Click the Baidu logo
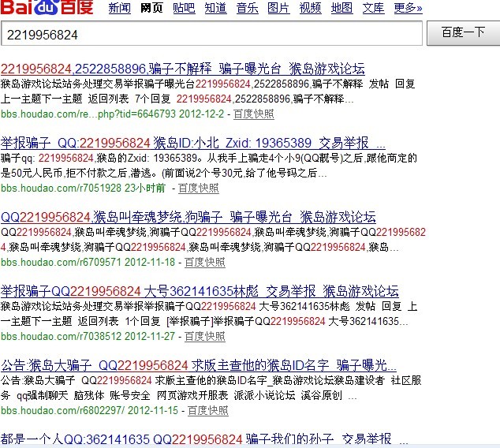This screenshot has height=448, width=500. click(47, 7)
